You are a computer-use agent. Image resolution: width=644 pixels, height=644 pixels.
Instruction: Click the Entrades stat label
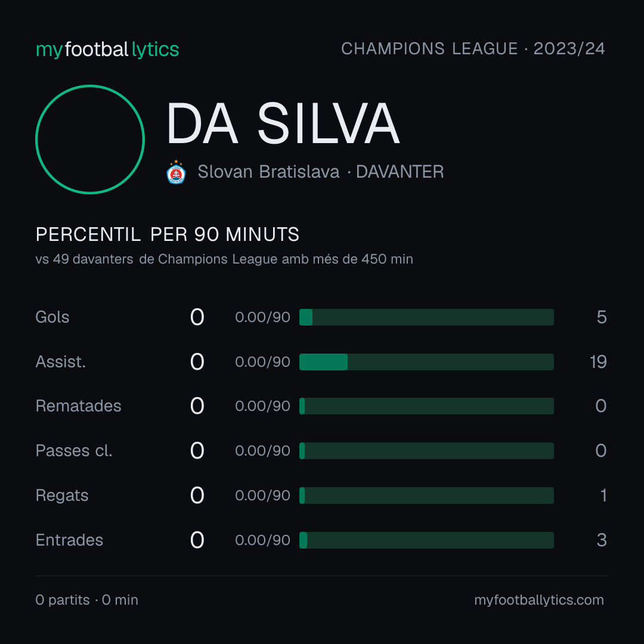pyautogui.click(x=69, y=540)
